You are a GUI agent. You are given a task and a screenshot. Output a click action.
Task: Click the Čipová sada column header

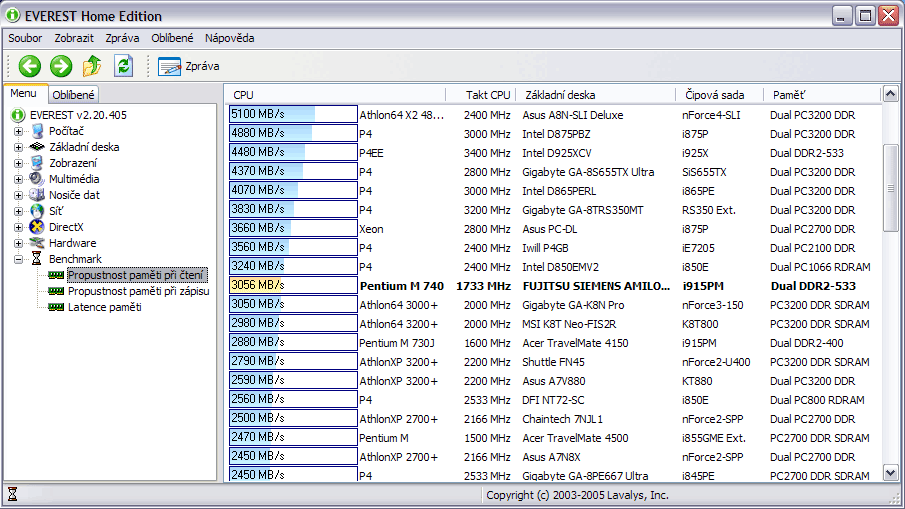point(715,95)
